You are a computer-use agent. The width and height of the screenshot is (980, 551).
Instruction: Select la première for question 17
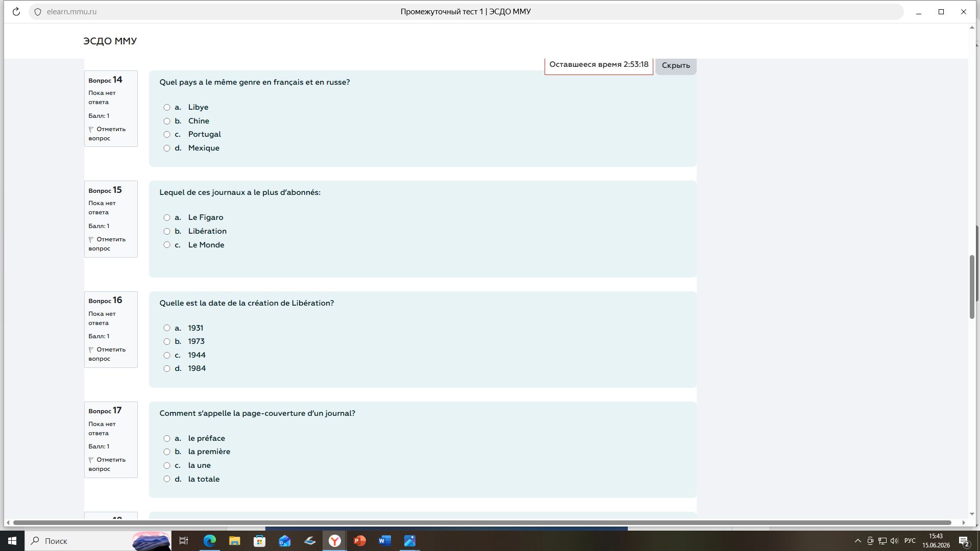[167, 452]
